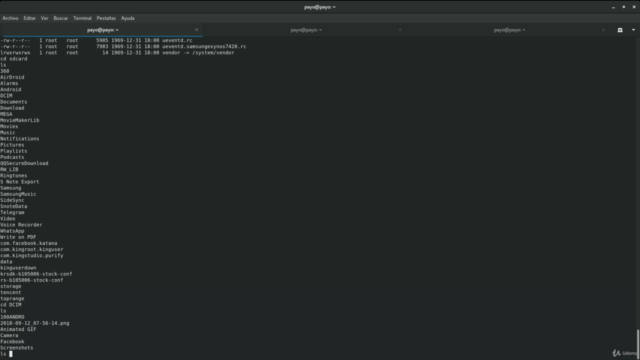
Task: Click the text 'SnoteData'
Action: (x=13, y=207)
